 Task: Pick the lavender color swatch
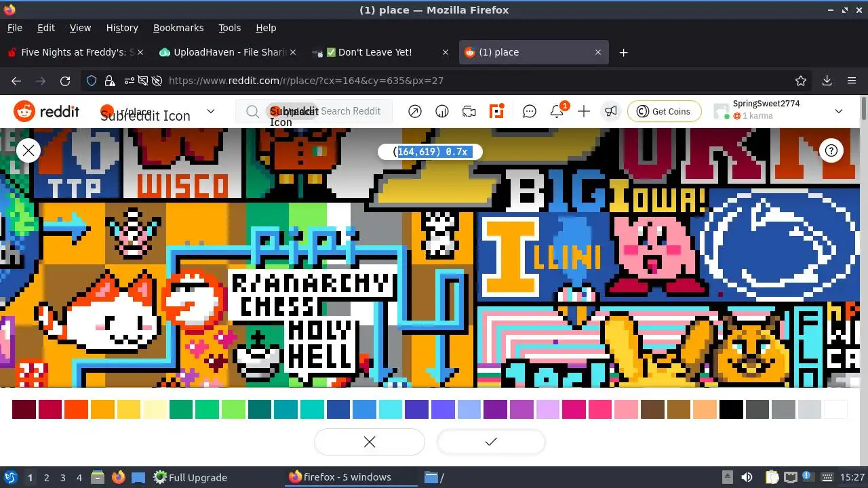pos(548,409)
